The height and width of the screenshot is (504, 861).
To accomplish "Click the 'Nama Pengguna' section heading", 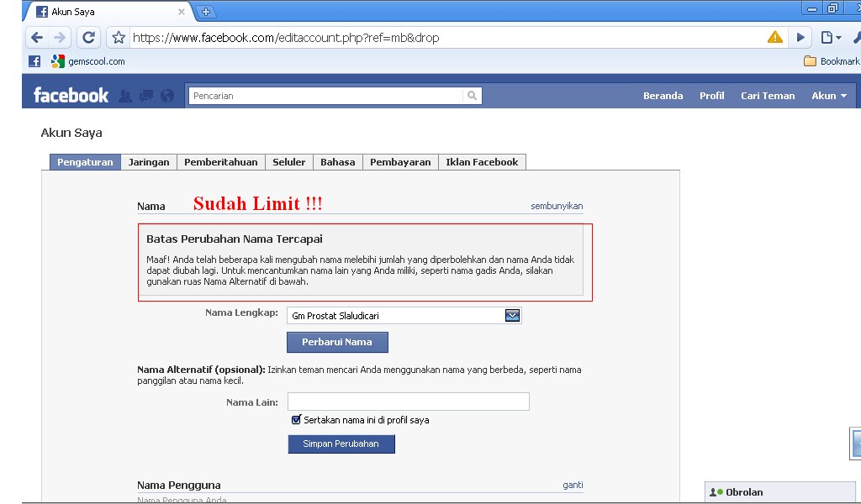I will click(x=179, y=485).
